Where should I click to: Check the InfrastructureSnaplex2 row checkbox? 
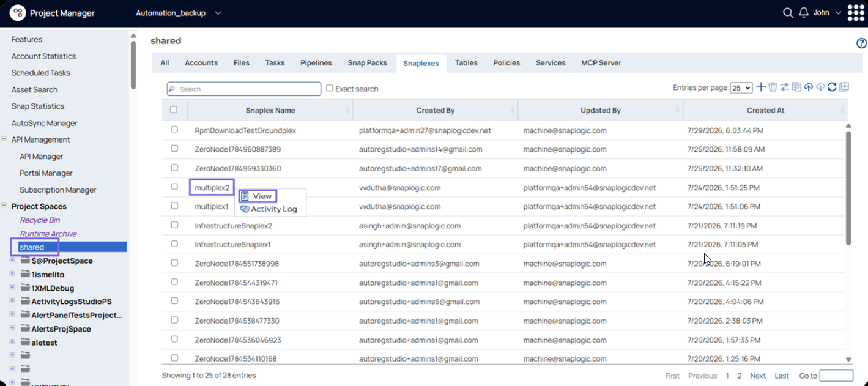pos(174,225)
